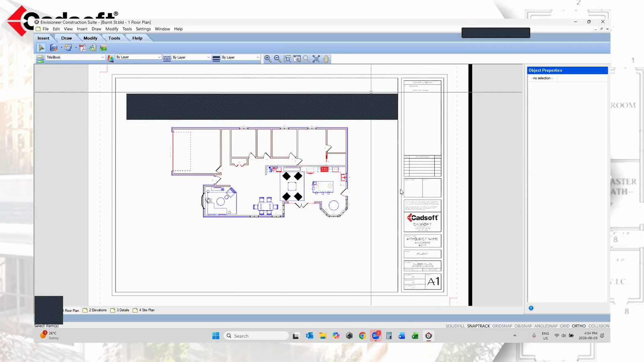Click the DXF/DWG import icon
The height and width of the screenshot is (362, 644).
click(93, 48)
